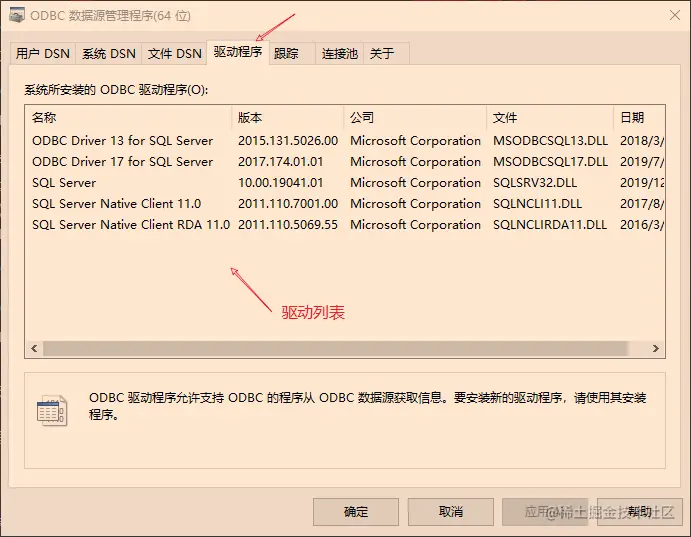Switch to the 跟踪 tab
Image resolution: width=691 pixels, height=537 pixels.
[292, 54]
